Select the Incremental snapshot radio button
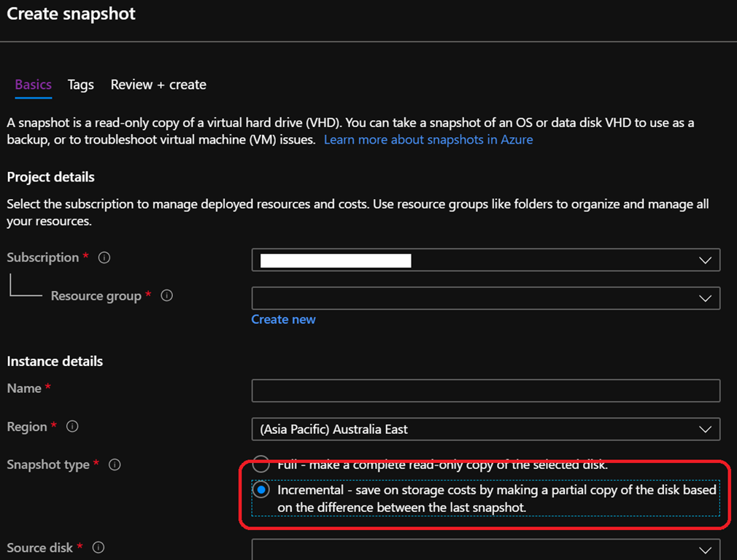The image size is (737, 560). point(261,490)
